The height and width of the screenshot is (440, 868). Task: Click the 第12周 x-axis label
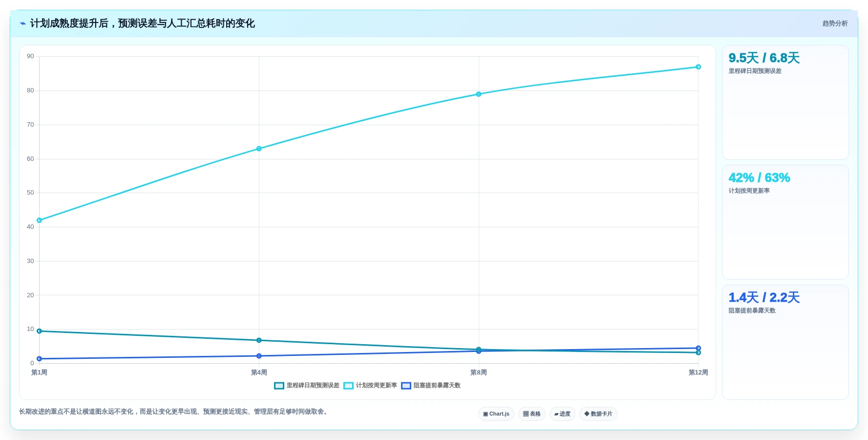click(699, 373)
